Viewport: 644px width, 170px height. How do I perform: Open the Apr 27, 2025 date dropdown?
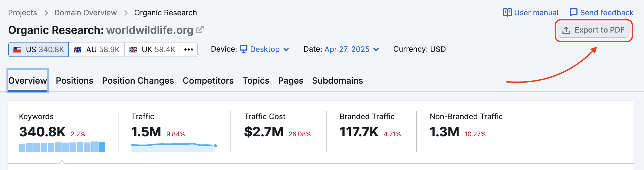pyautogui.click(x=352, y=49)
